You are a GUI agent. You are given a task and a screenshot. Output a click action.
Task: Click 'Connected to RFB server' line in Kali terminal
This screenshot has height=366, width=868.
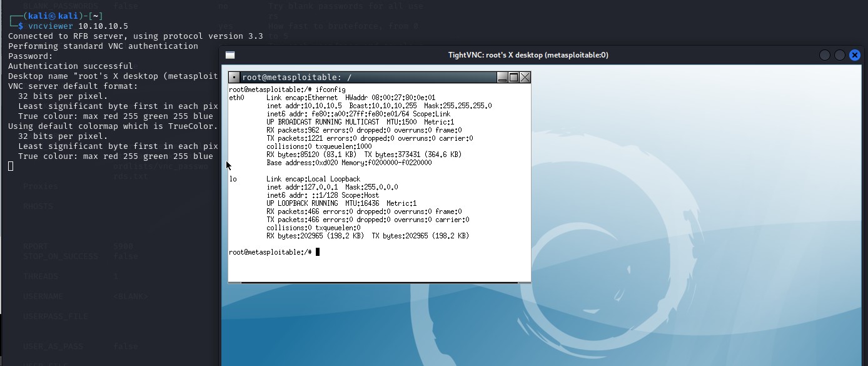point(135,36)
